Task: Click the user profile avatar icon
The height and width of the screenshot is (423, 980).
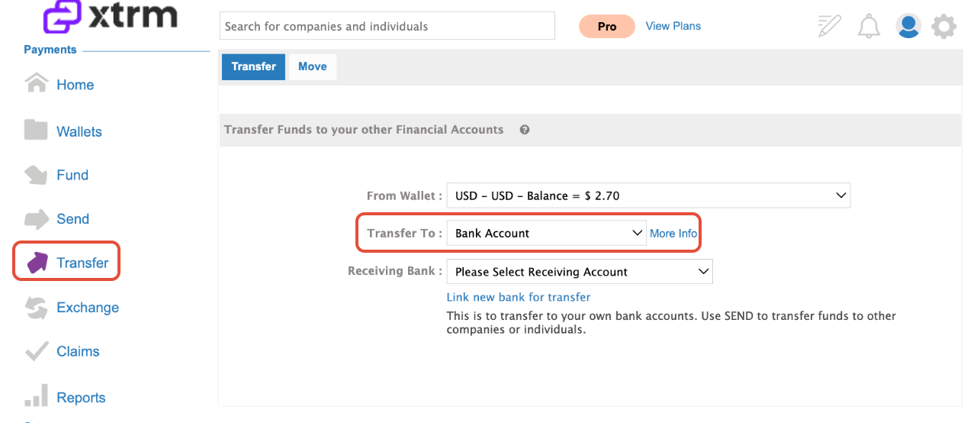Action: pos(908,26)
